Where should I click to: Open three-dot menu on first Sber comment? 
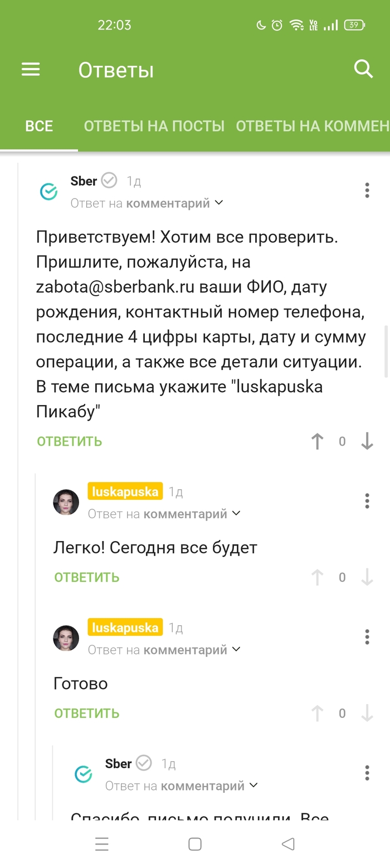click(x=367, y=190)
